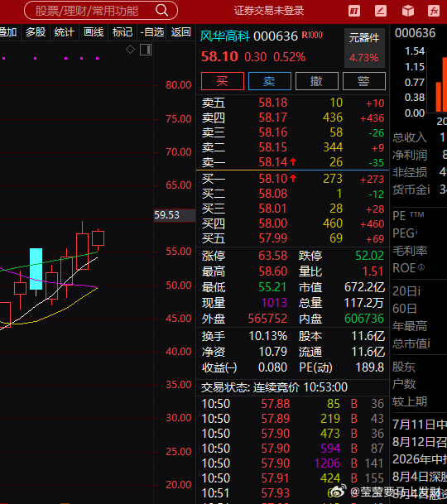Click the red 买 buy button

click(x=222, y=81)
